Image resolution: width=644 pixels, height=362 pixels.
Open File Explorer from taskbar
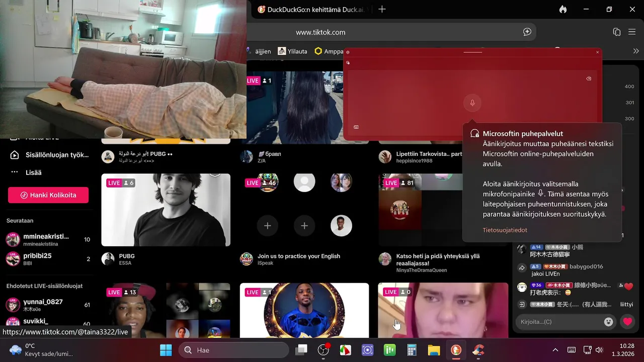(x=434, y=350)
